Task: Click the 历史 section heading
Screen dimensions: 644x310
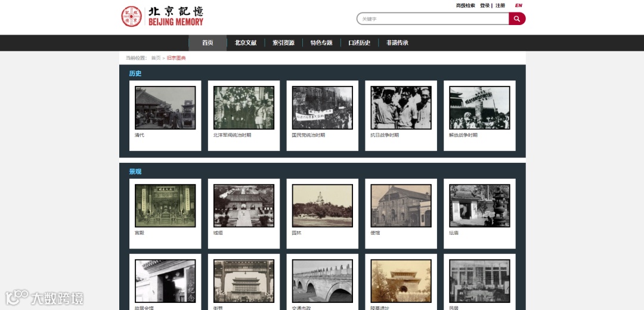Action: click(135, 73)
